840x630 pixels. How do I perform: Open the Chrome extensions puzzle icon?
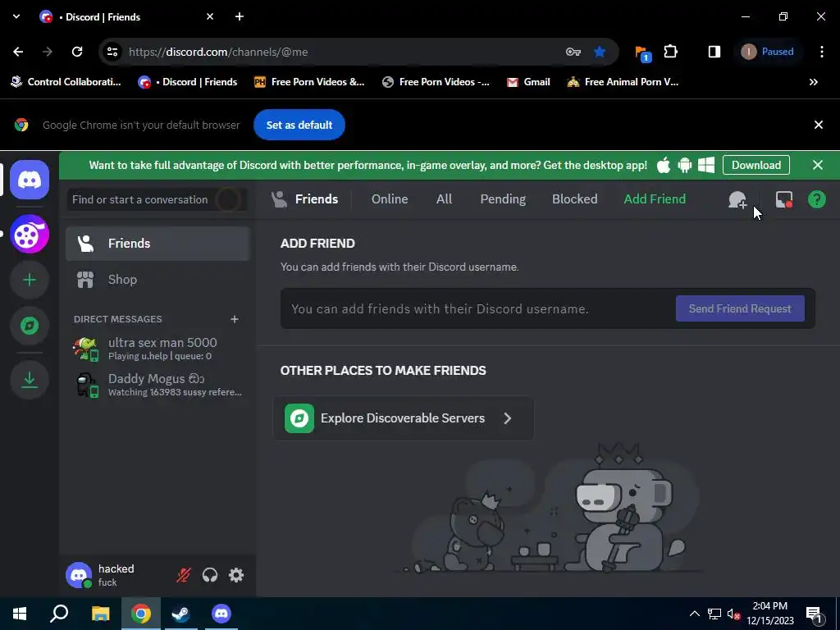671,52
